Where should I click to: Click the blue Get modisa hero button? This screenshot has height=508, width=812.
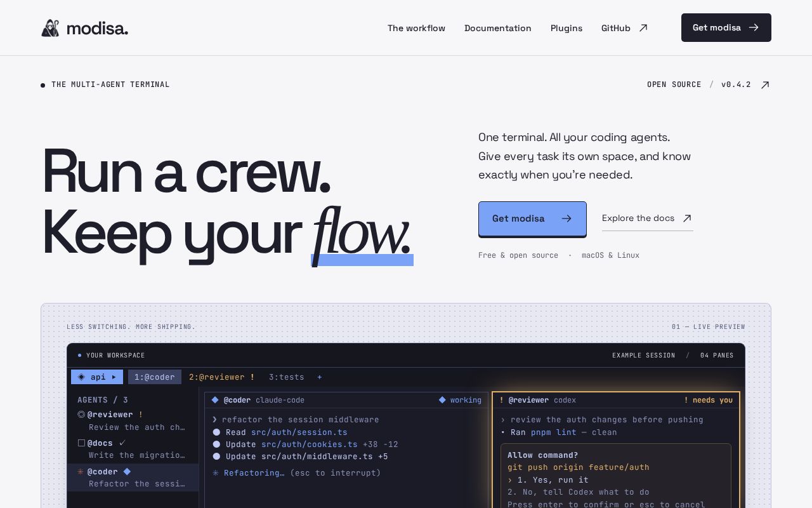(532, 219)
